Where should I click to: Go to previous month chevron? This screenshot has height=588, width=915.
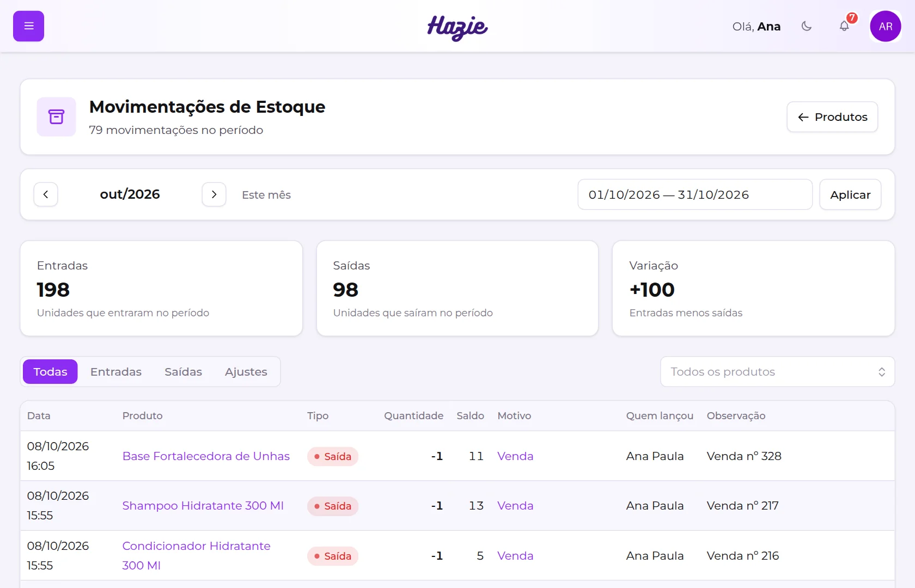[x=46, y=194]
